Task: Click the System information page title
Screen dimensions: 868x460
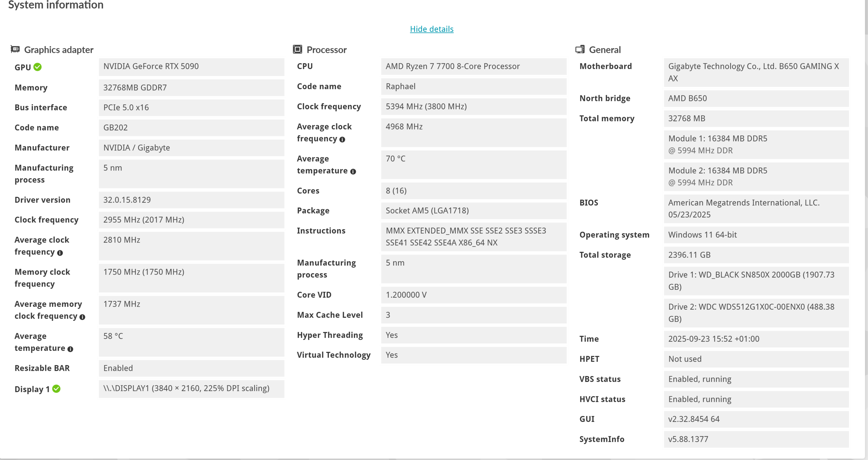Action: (x=55, y=5)
